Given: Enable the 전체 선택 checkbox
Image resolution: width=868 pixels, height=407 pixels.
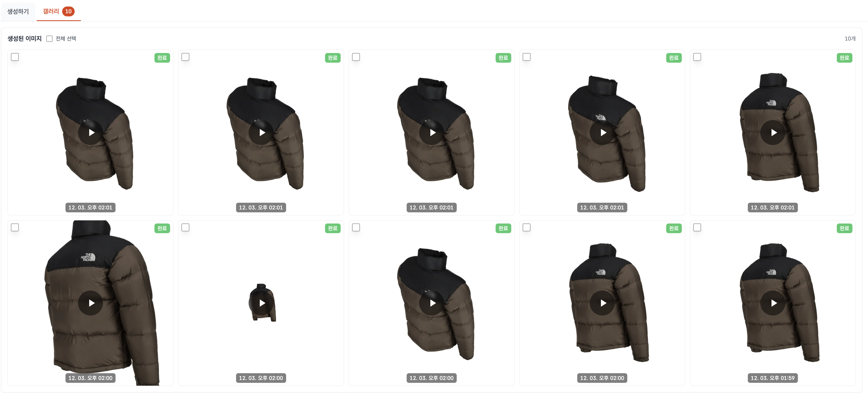Looking at the screenshot, I should click(x=49, y=39).
